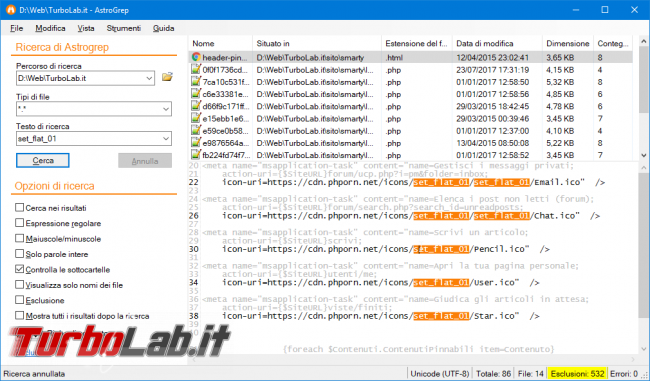Screen dimensions: 650x381
Task: Click the file icon of e15ebb1e6 row
Action: (196, 118)
